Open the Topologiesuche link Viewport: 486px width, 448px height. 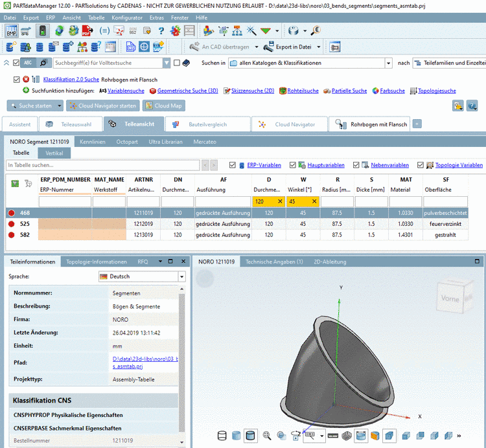pos(437,91)
